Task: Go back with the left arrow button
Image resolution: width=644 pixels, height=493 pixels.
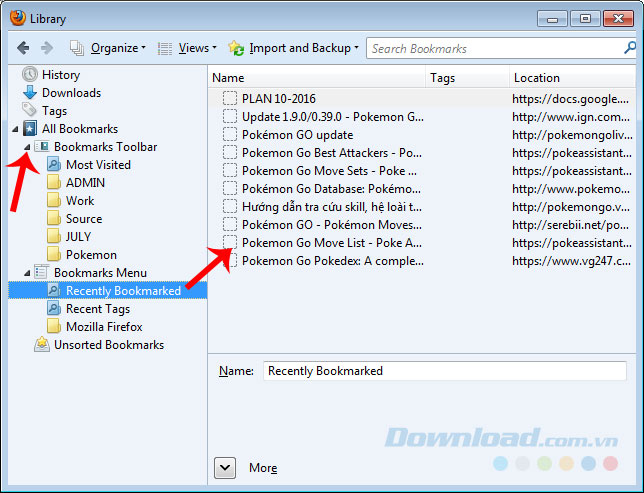Action: [x=23, y=48]
